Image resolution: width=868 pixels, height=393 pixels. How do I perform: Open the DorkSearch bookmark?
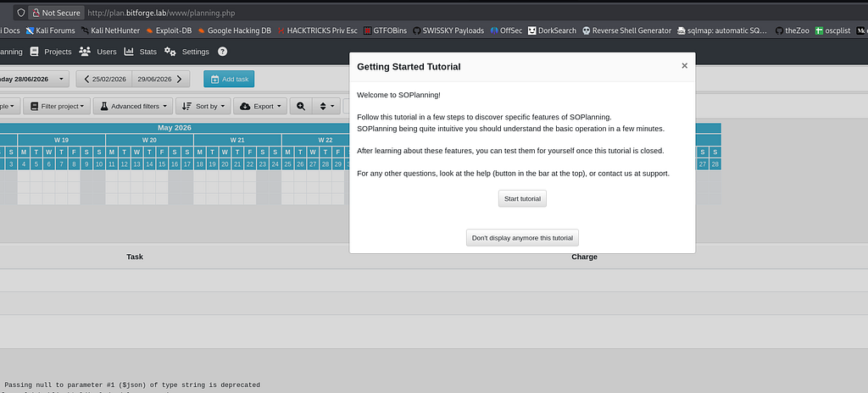[552, 31]
